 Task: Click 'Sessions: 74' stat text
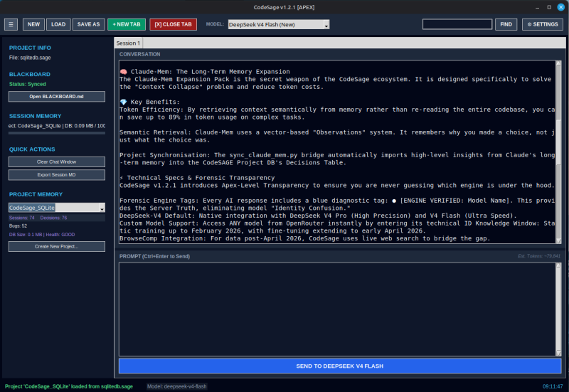[22, 218]
